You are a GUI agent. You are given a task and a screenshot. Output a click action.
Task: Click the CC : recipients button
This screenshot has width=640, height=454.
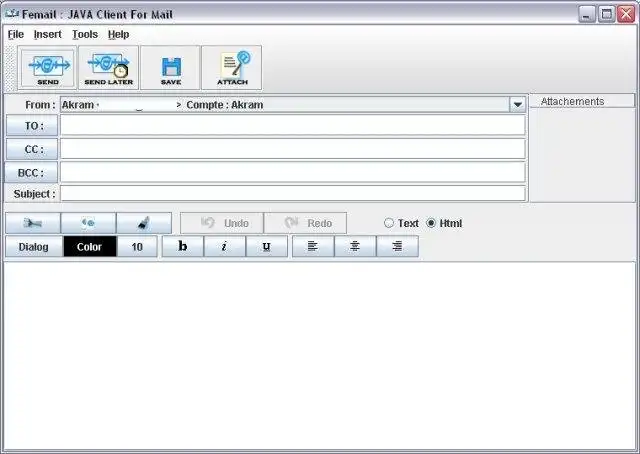(32, 149)
